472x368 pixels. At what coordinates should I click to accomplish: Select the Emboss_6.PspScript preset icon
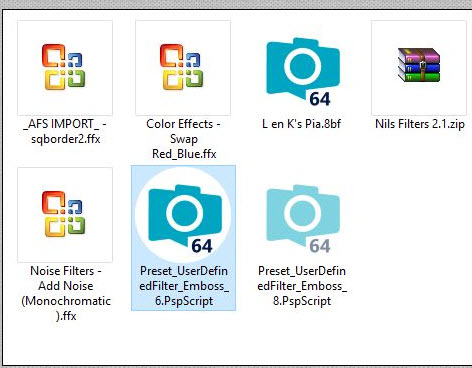pos(183,215)
